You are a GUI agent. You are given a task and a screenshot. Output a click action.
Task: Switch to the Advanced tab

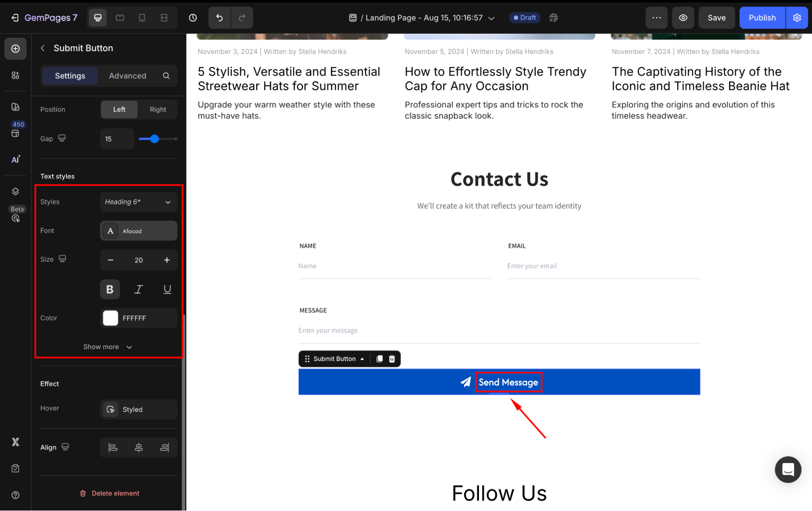pyautogui.click(x=128, y=76)
